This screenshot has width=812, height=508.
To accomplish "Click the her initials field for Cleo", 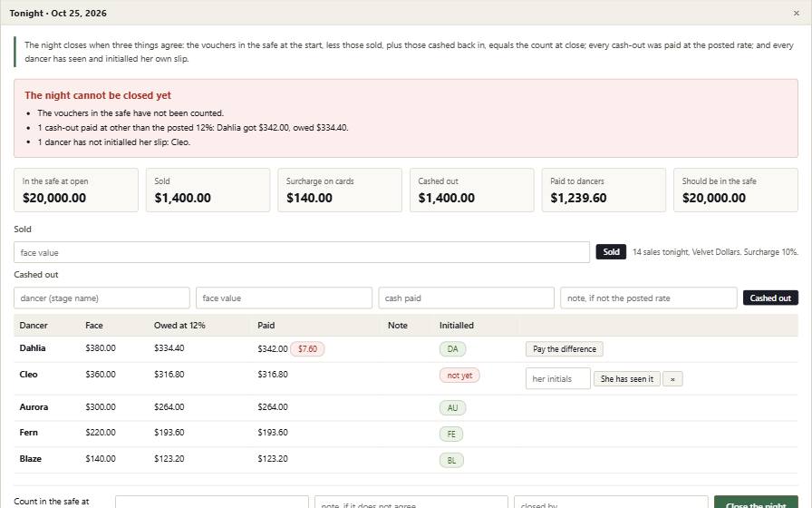I will point(557,378).
